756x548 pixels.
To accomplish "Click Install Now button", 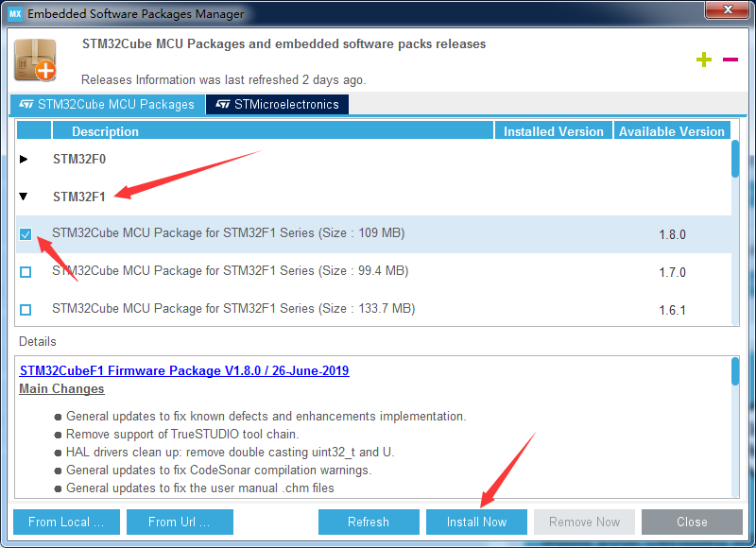I will coord(476,522).
